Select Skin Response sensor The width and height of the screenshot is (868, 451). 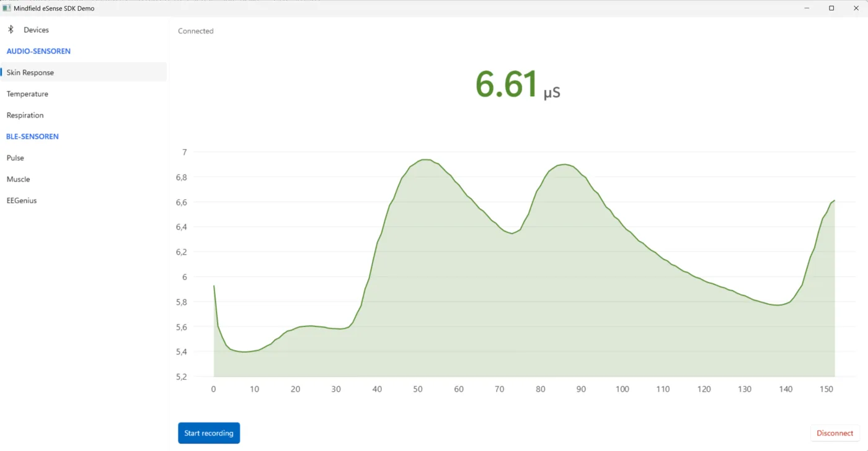pyautogui.click(x=84, y=72)
